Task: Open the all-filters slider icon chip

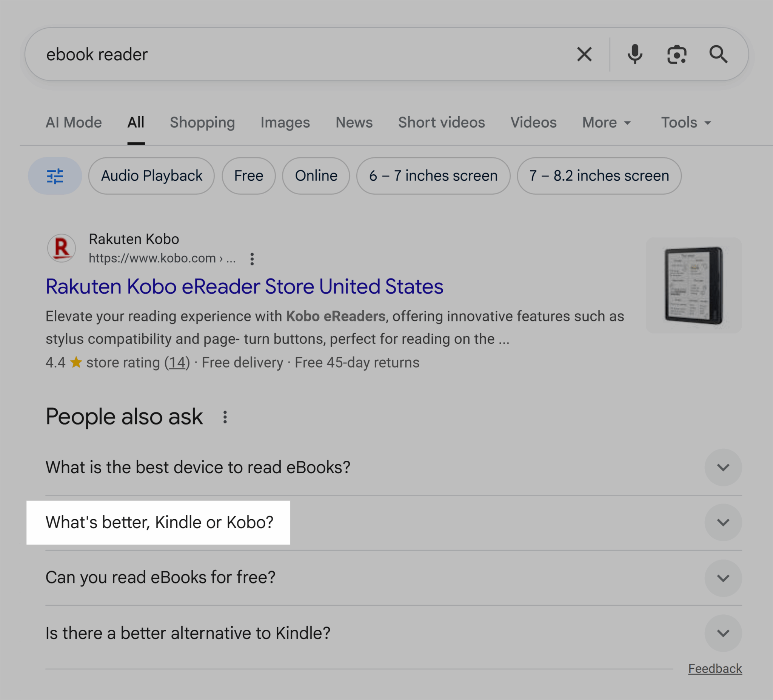Action: click(55, 176)
